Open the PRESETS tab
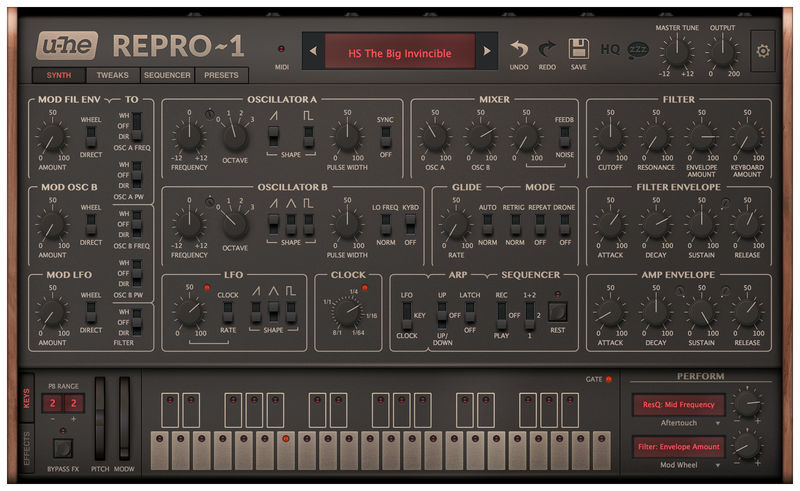 221,75
